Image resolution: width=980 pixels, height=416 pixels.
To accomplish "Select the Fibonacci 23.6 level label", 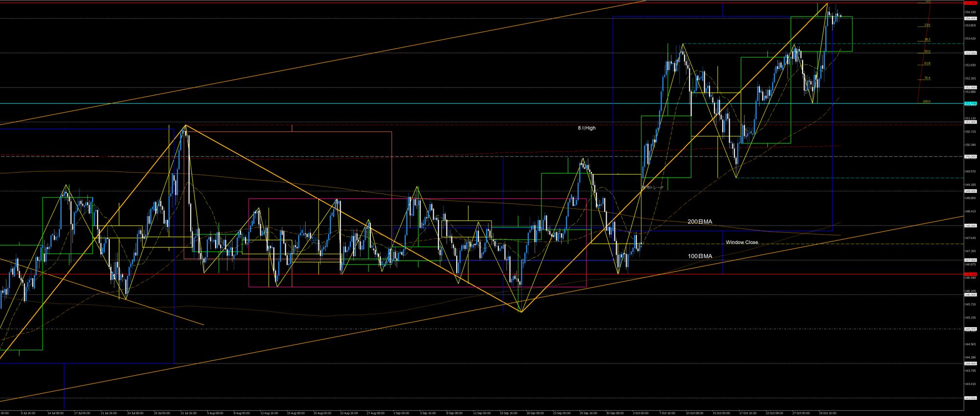I will point(927,25).
